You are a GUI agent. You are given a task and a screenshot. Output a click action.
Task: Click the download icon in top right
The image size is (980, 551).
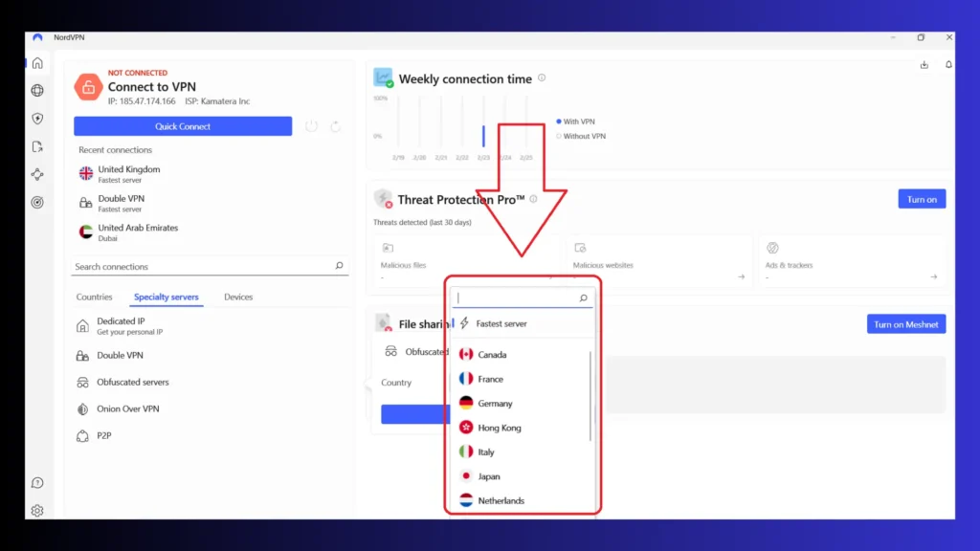[924, 65]
